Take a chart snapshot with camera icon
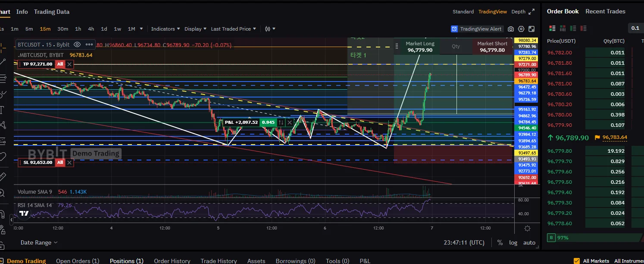Screen dimensions: 644x264 pyautogui.click(x=511, y=29)
